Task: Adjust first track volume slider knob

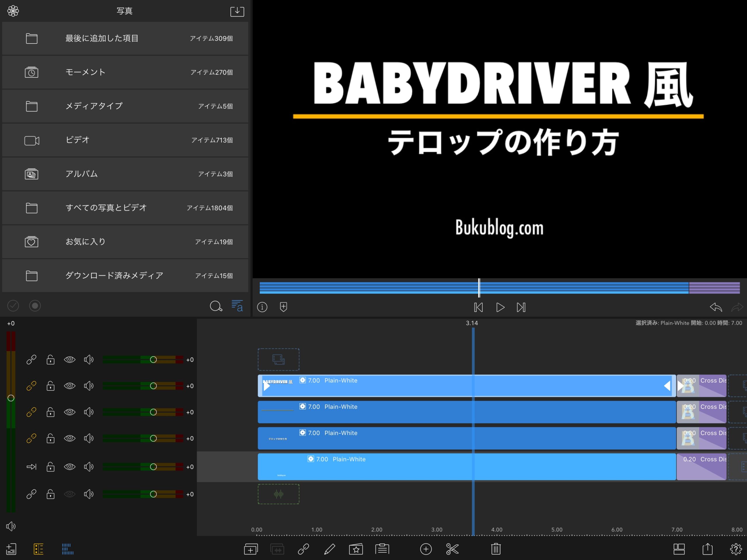Action: pyautogui.click(x=153, y=359)
